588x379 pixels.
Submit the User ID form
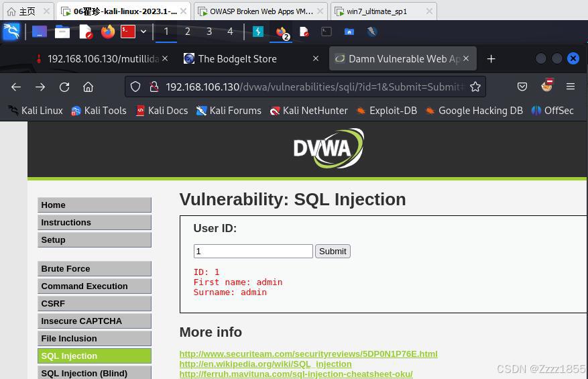click(x=333, y=251)
